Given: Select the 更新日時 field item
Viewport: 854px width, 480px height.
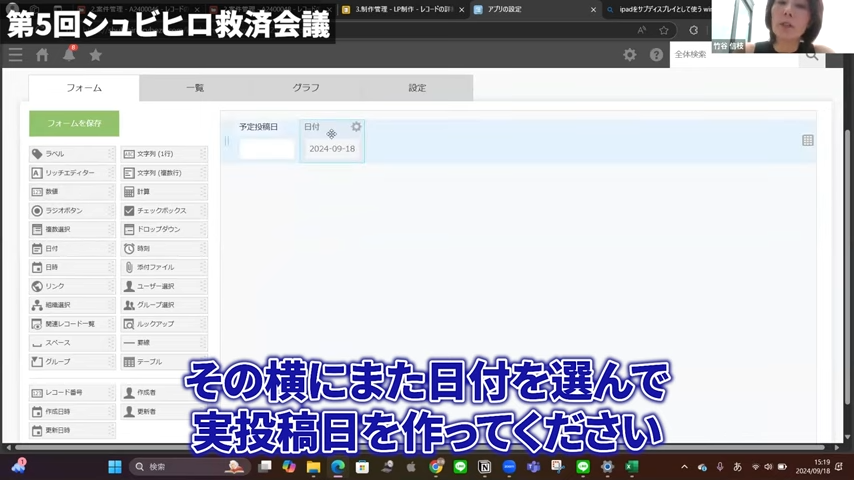Looking at the screenshot, I should point(72,430).
